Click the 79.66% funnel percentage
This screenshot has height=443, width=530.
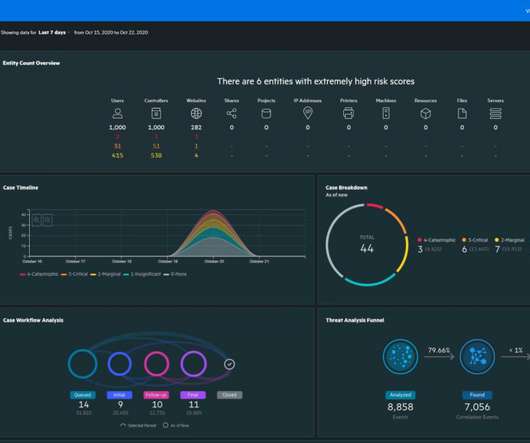coord(439,350)
